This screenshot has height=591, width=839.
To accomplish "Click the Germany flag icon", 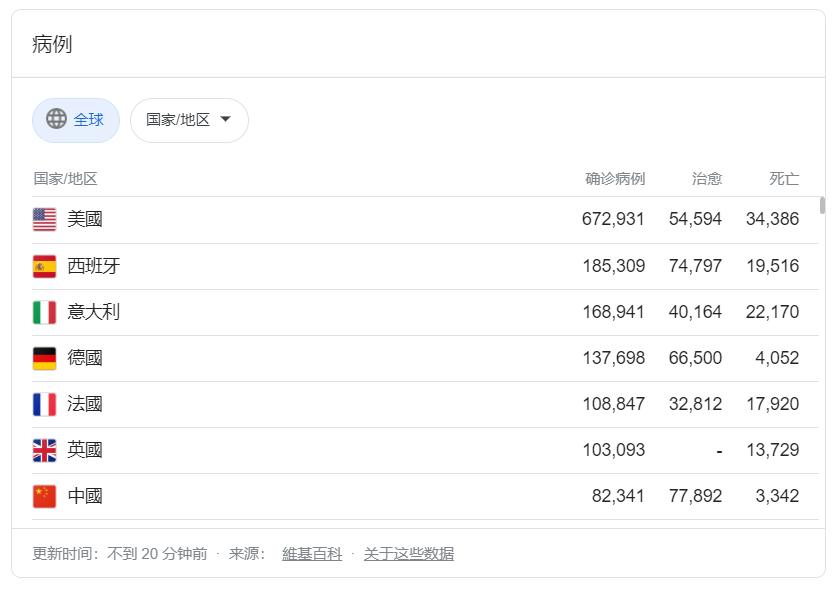I will [44, 357].
